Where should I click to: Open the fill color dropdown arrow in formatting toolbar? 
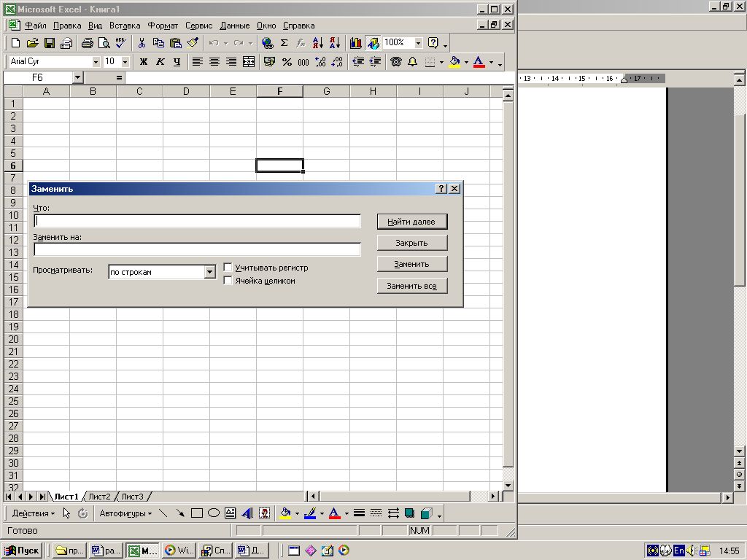[x=466, y=62]
